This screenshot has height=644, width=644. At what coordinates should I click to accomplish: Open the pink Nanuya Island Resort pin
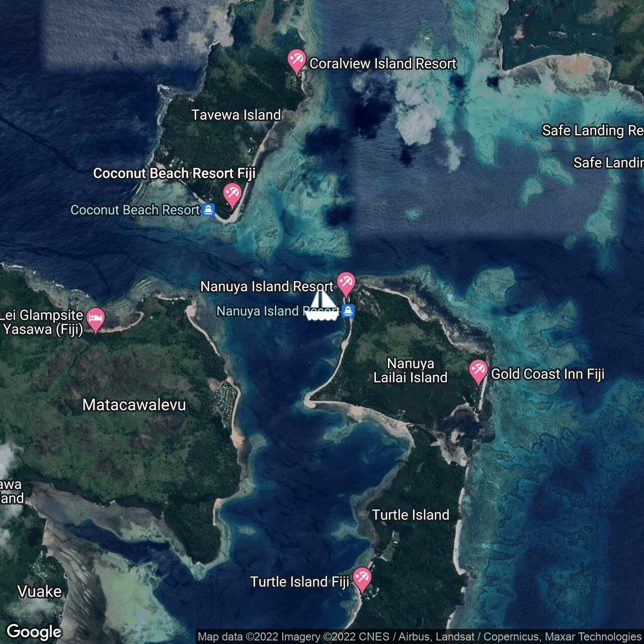click(x=346, y=283)
